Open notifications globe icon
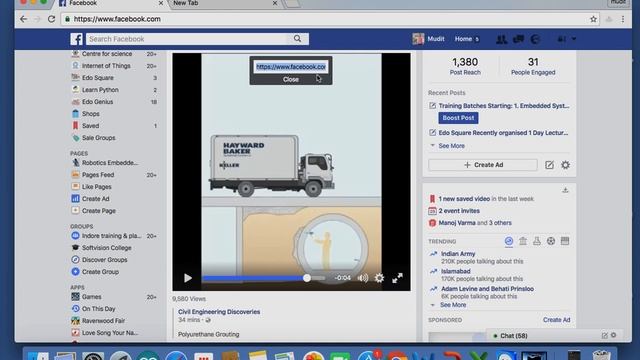The image size is (640, 360). (x=535, y=39)
